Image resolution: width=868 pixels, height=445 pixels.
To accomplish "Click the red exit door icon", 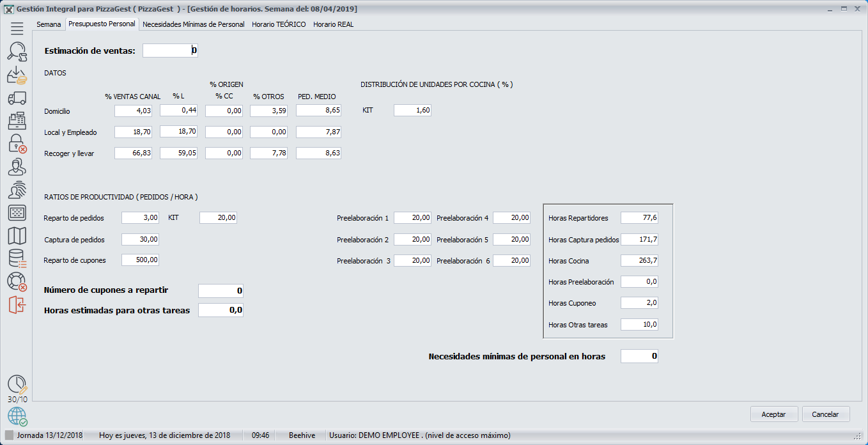I will point(17,305).
